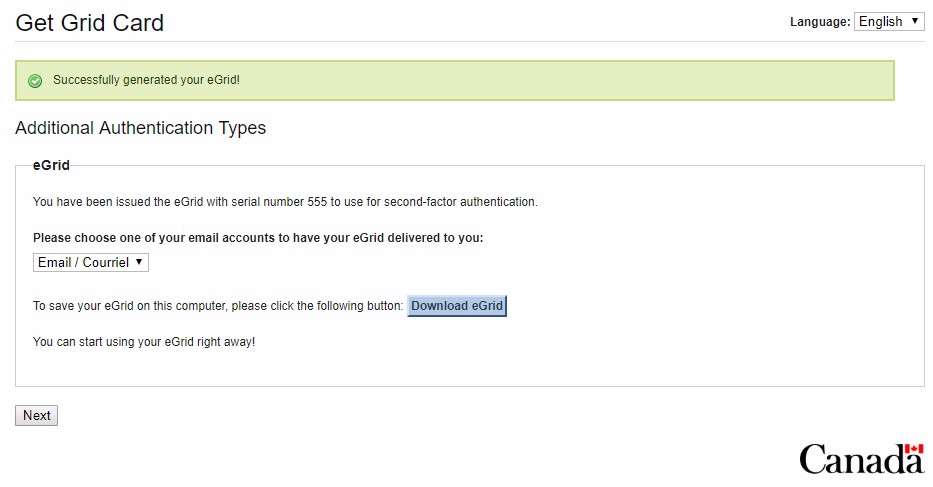Click the Next button
This screenshot has width=933, height=487.
(37, 415)
